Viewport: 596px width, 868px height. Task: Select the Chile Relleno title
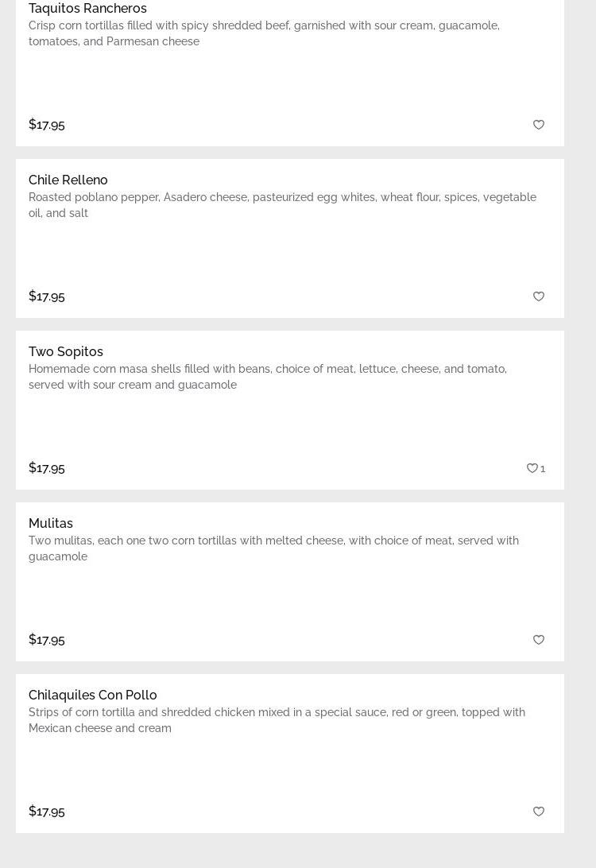tap(68, 180)
